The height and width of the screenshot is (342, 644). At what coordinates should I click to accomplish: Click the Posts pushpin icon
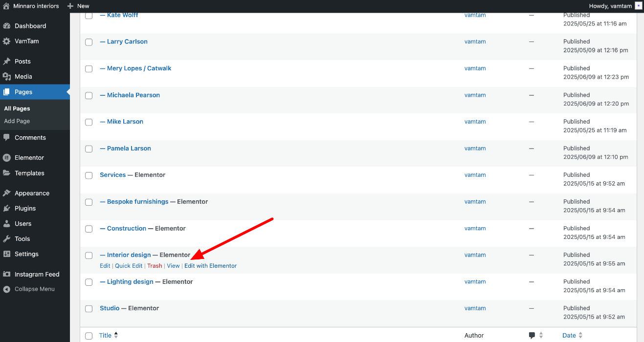tap(6, 62)
